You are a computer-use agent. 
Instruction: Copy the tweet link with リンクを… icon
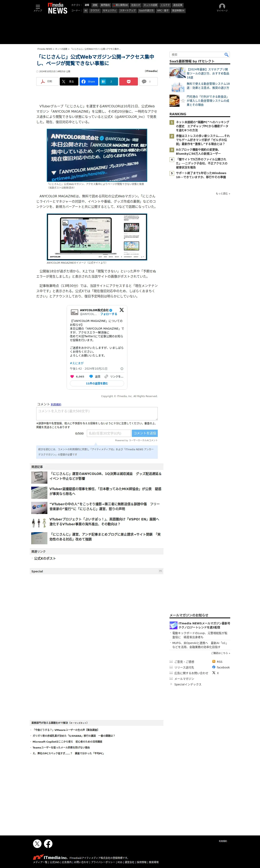coord(106,376)
